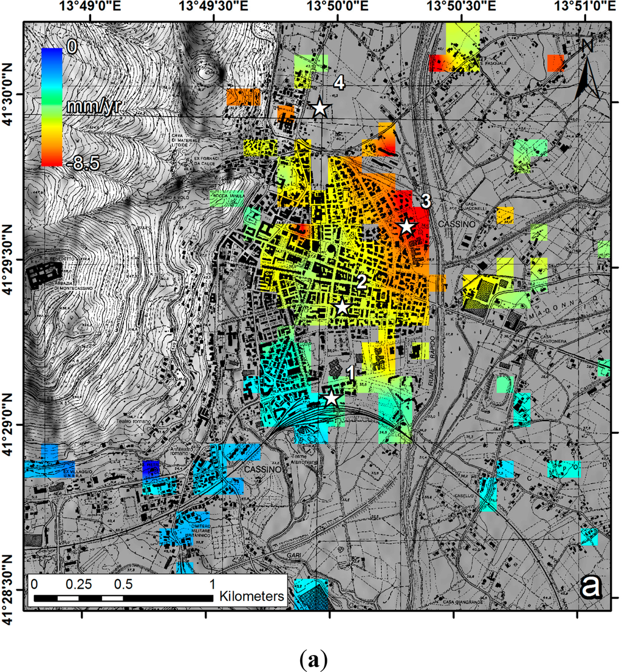Click the star marker labeled 4

[x=320, y=108]
